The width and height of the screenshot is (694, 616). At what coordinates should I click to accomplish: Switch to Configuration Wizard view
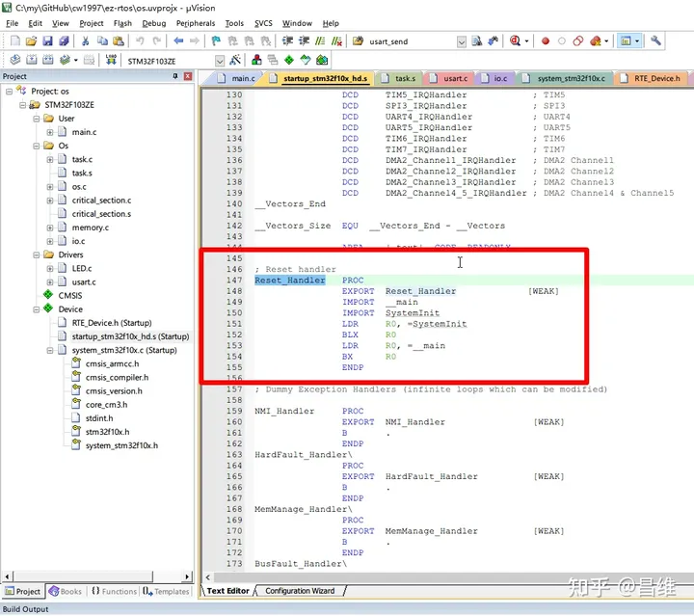(x=300, y=591)
